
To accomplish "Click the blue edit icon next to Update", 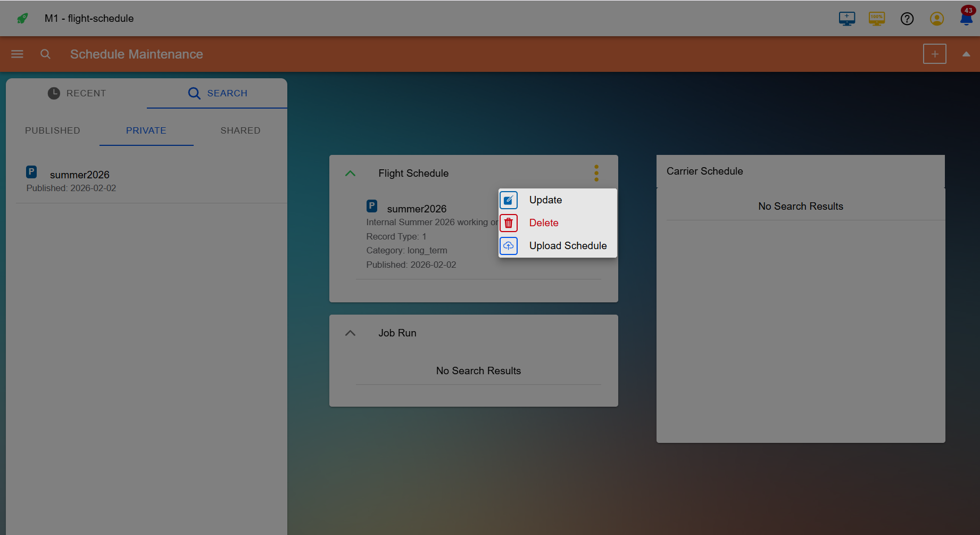I will click(x=509, y=200).
